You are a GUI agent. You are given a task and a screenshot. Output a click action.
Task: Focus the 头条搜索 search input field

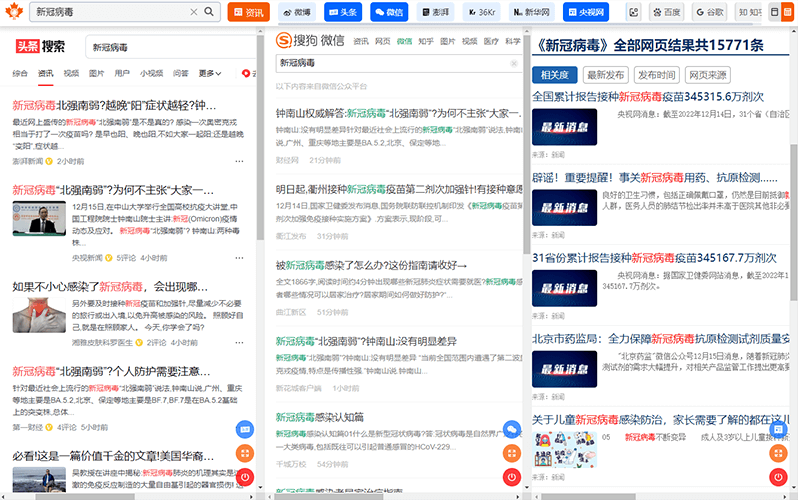click(x=171, y=47)
